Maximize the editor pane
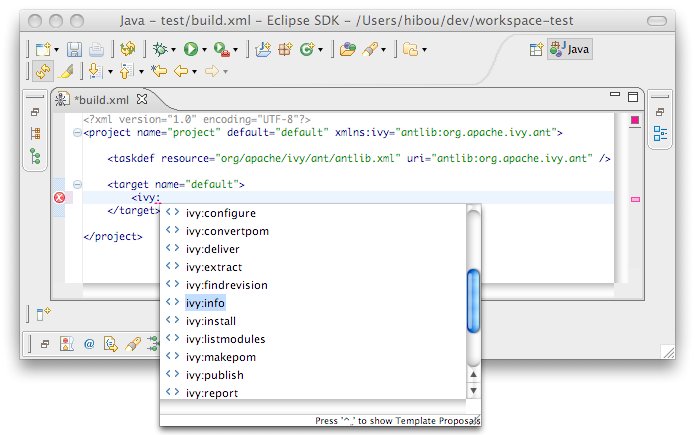 (632, 98)
